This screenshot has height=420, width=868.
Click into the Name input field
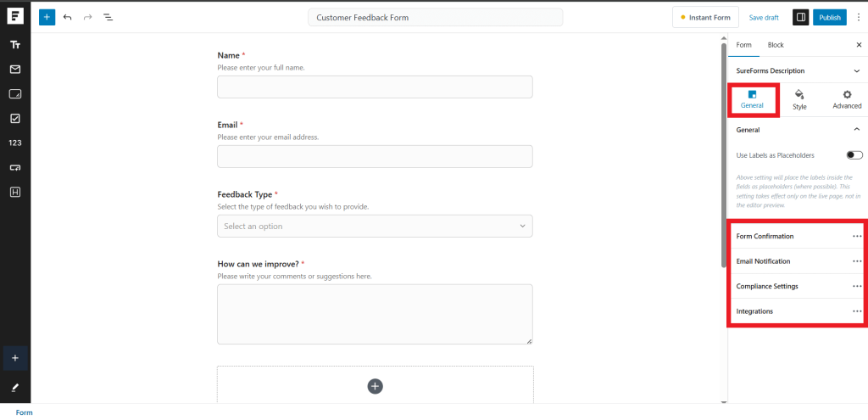coord(375,87)
